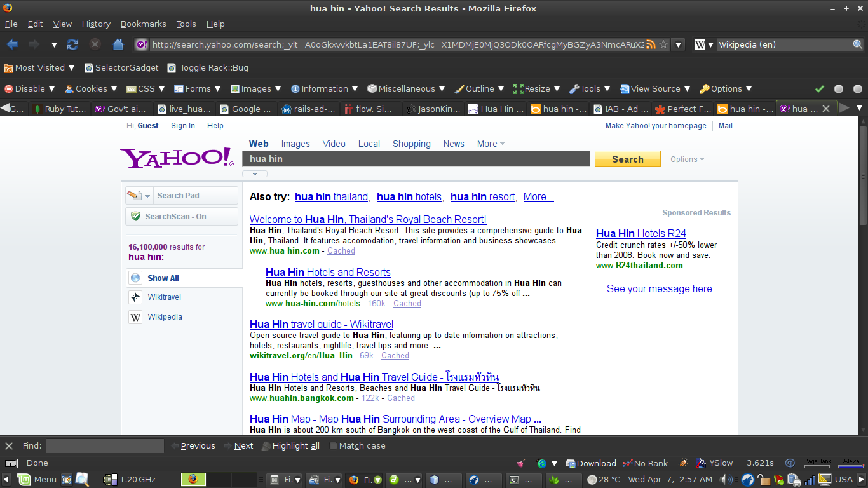Click the Yahoo! logo
The image size is (868, 488).
click(177, 158)
